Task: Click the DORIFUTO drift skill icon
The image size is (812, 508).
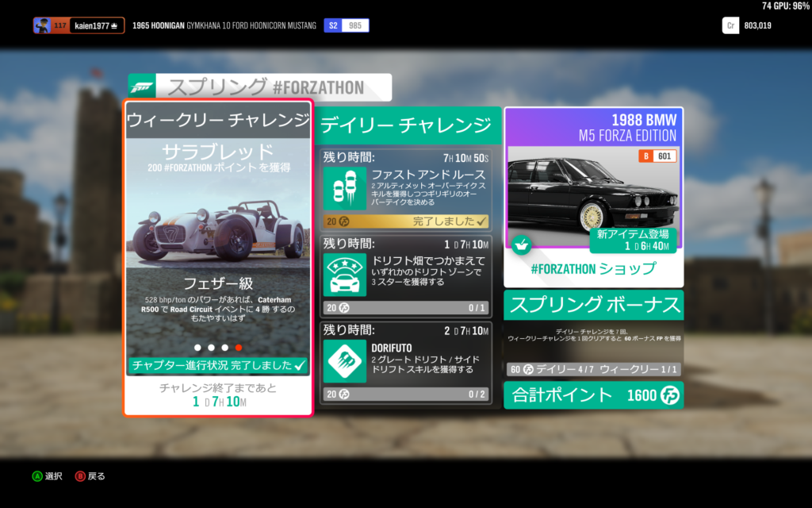Action: tap(344, 361)
